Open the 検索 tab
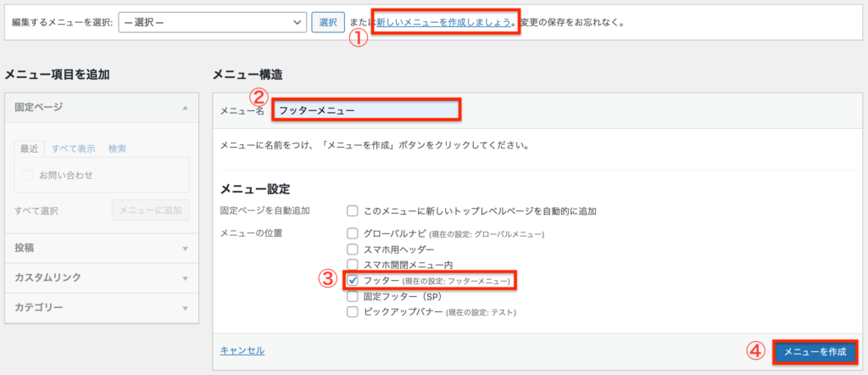The width and height of the screenshot is (868, 375). tap(117, 148)
